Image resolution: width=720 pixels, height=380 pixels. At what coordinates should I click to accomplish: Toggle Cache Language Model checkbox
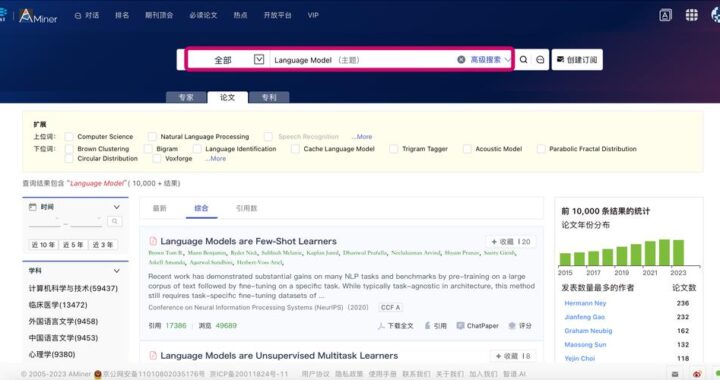click(x=295, y=149)
